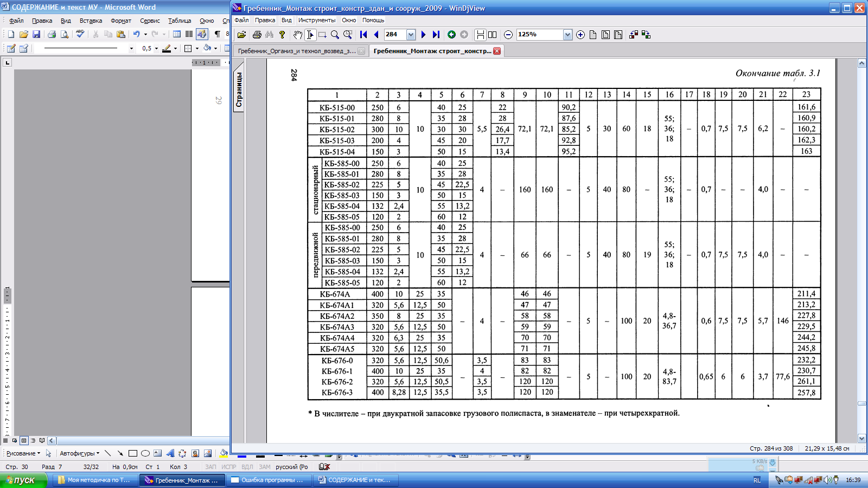Viewport: 868px width, 488px height.
Task: Select the Rectangle drawing tool in Word
Action: click(x=132, y=453)
